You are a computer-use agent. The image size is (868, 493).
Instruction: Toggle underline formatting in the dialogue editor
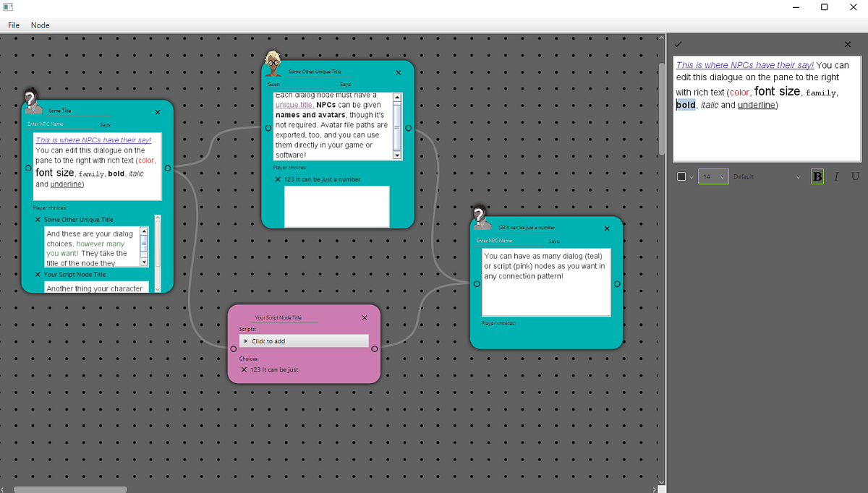tap(855, 176)
